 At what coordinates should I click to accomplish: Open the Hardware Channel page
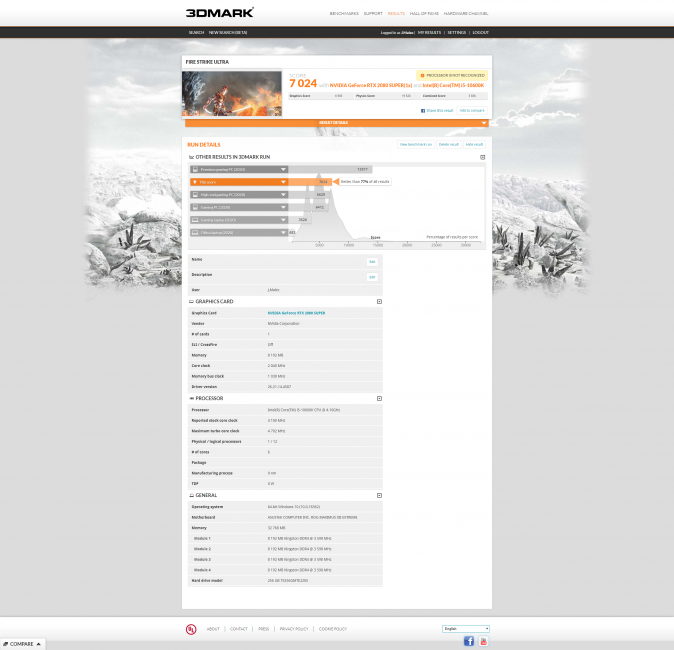[x=466, y=14]
